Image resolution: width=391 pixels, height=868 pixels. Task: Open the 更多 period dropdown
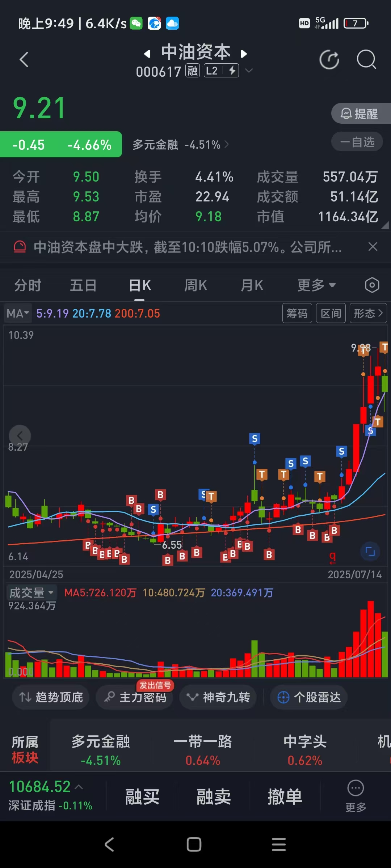[316, 285]
